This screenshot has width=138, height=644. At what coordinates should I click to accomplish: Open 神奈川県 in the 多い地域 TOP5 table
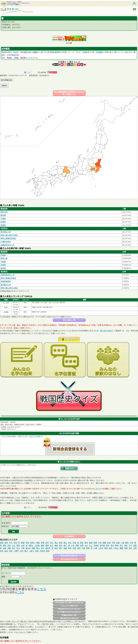tap(4, 212)
